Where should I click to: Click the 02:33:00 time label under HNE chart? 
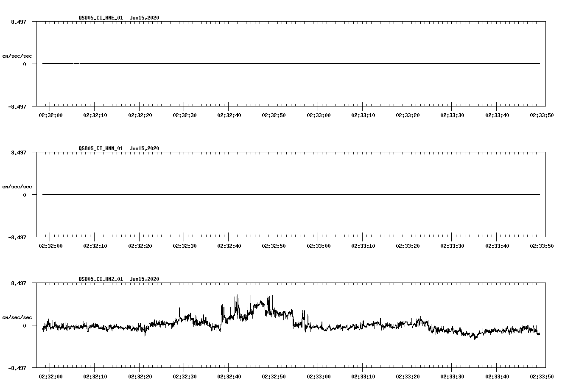pyautogui.click(x=318, y=115)
